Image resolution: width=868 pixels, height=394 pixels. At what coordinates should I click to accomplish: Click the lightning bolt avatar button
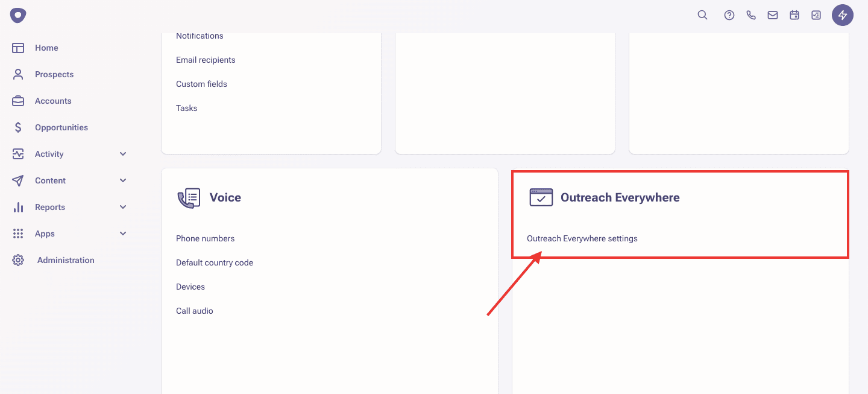843,15
